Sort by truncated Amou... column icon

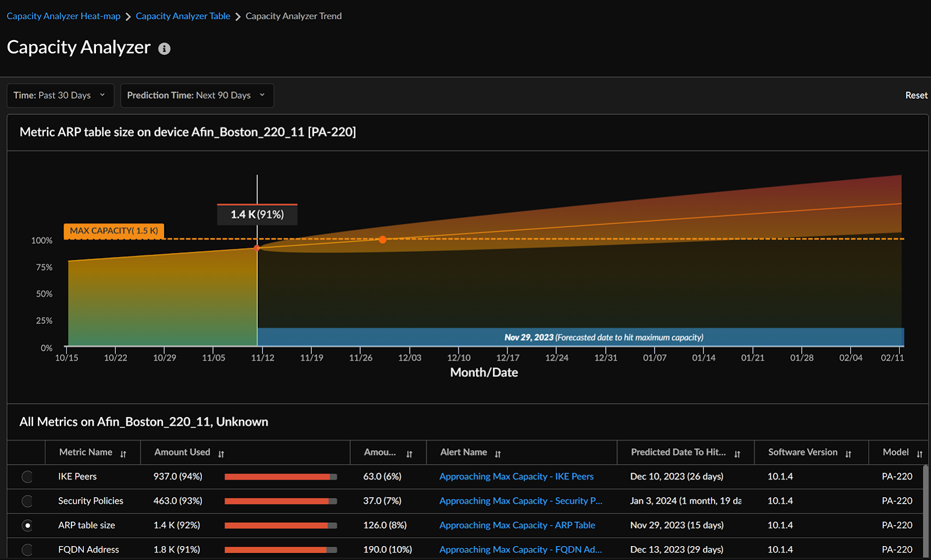coord(409,454)
